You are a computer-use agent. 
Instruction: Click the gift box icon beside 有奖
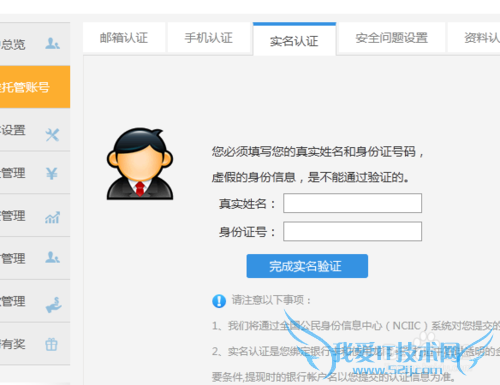pyautogui.click(x=51, y=344)
